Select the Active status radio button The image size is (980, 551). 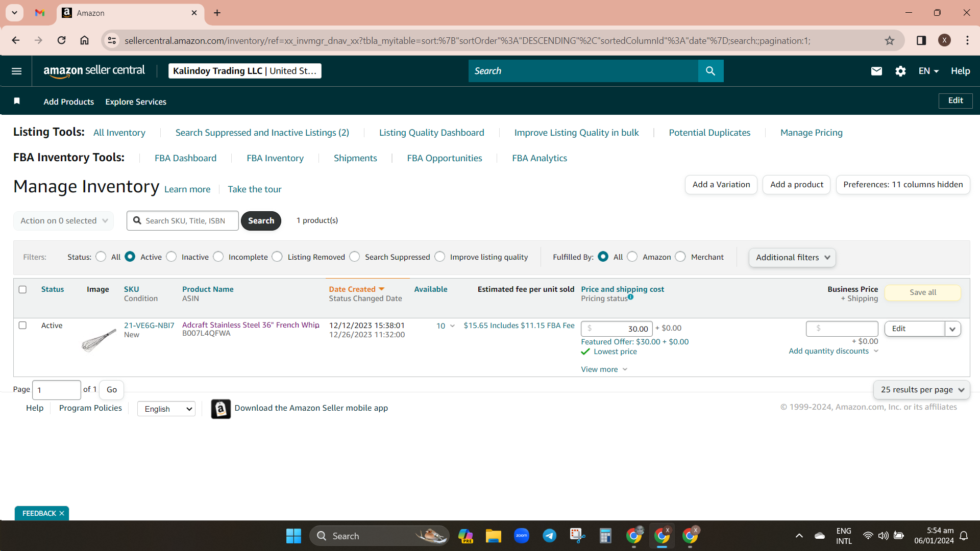coord(130,257)
